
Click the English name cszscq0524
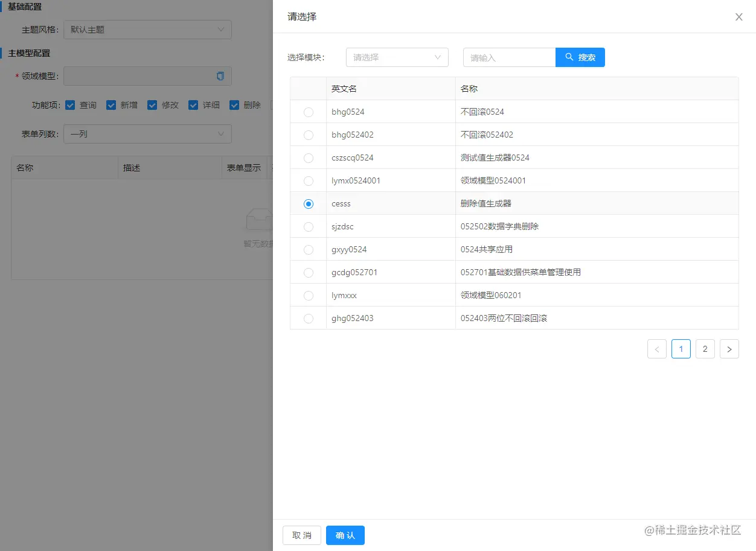pos(353,158)
